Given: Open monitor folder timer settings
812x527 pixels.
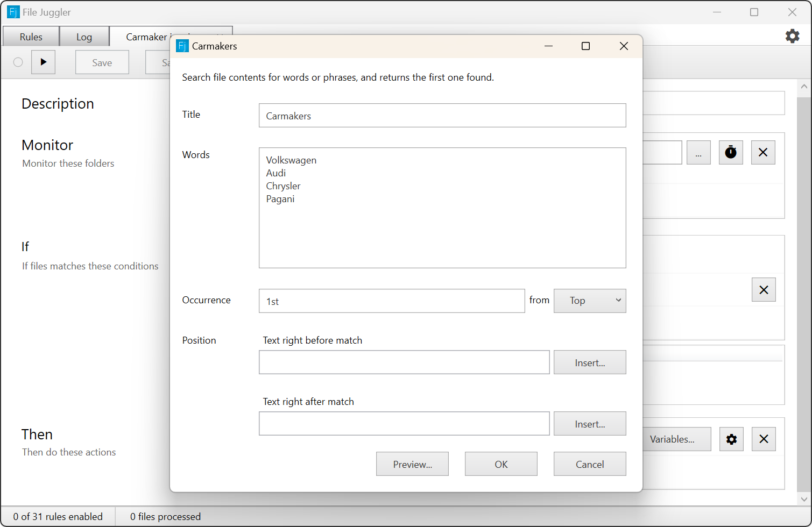Looking at the screenshot, I should tap(731, 152).
